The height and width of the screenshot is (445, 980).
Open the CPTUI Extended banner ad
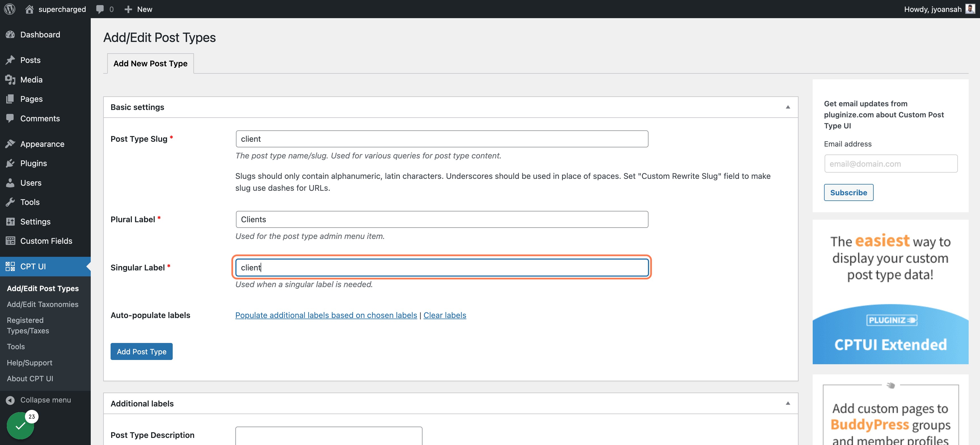point(890,292)
